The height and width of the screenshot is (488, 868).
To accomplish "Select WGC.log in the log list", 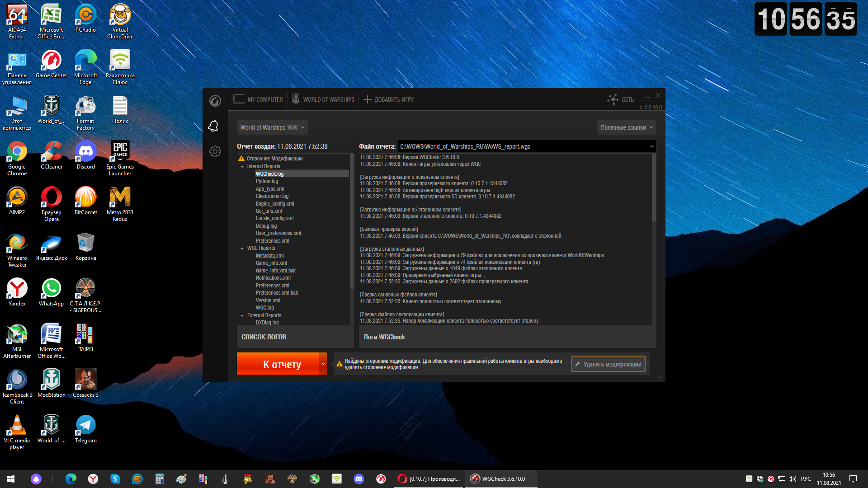I will click(x=265, y=308).
